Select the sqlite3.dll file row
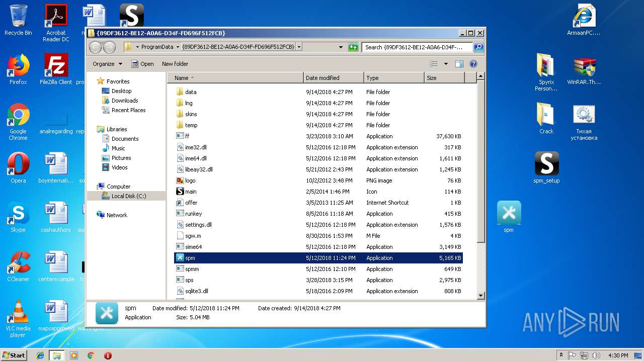This screenshot has width=644, height=362. coord(318,291)
